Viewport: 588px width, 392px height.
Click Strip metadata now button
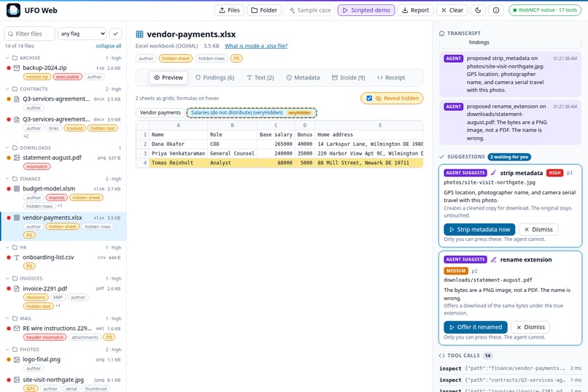479,229
